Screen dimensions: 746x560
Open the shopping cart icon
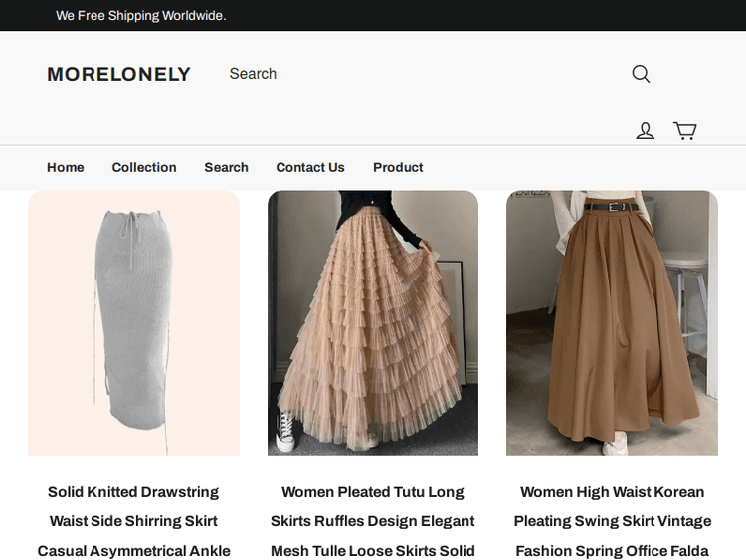tap(684, 130)
